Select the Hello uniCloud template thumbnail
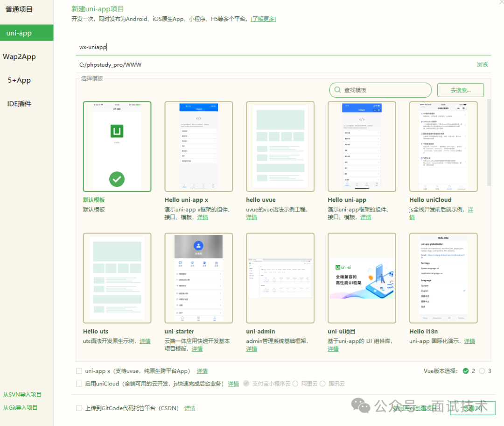This screenshot has height=426, width=504. 444,147
